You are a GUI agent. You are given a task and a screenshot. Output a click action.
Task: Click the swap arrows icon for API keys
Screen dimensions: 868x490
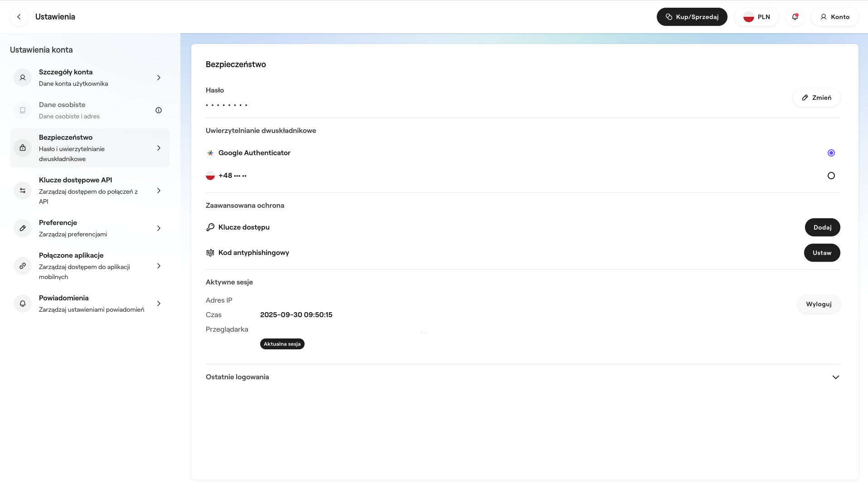[23, 191]
